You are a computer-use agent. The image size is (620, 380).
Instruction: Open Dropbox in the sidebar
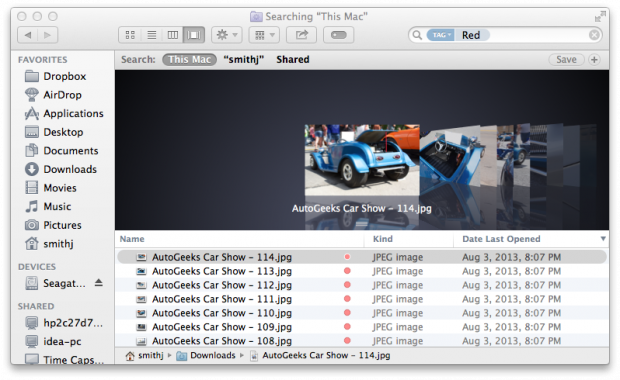(x=55, y=76)
